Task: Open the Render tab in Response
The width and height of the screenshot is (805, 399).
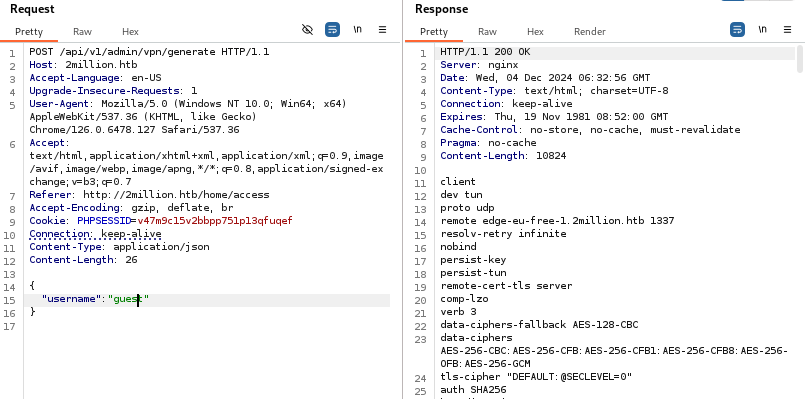Action: (590, 32)
